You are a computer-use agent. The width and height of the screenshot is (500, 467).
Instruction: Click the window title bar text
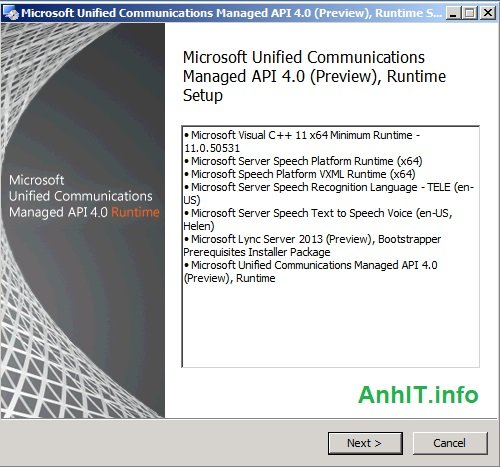232,13
